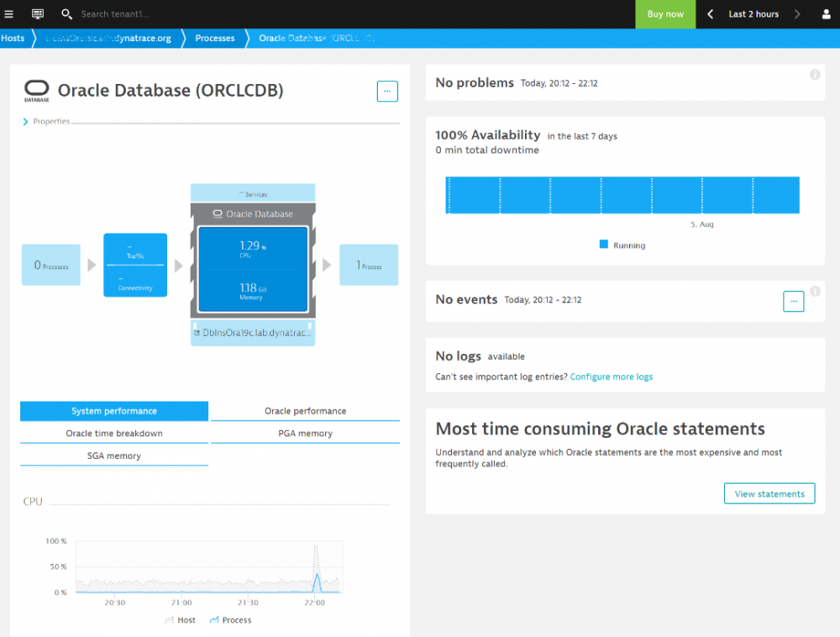Click the 1 Process called tile

tap(369, 265)
